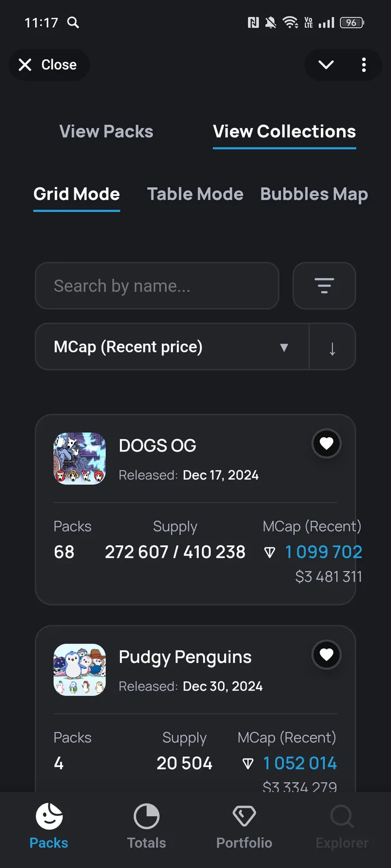The height and width of the screenshot is (868, 391).
Task: Switch to Bubbles Map view
Action: (314, 194)
